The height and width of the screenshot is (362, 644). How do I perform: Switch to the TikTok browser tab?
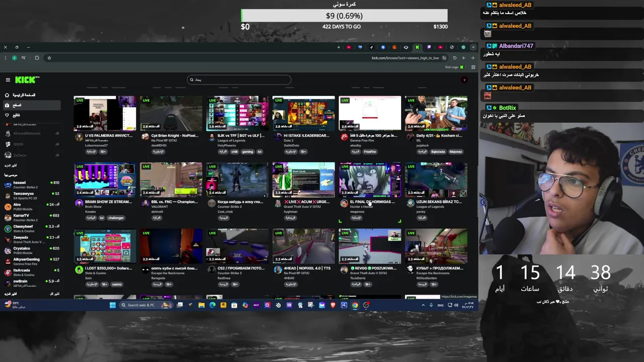coord(371,47)
